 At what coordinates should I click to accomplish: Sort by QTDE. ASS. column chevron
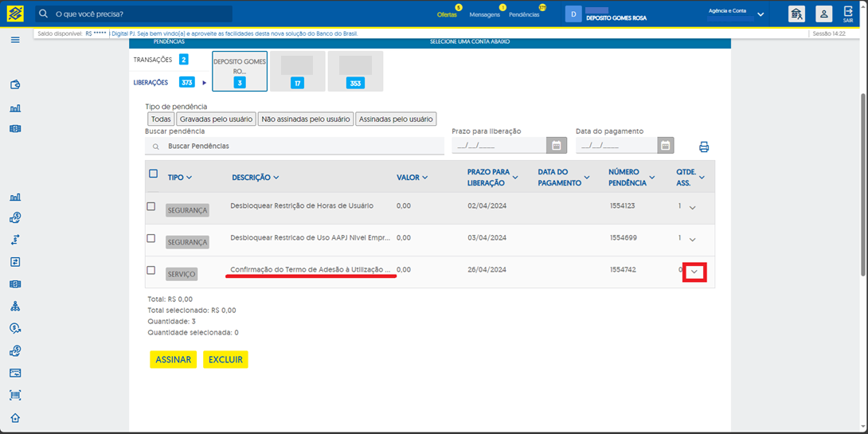click(702, 177)
